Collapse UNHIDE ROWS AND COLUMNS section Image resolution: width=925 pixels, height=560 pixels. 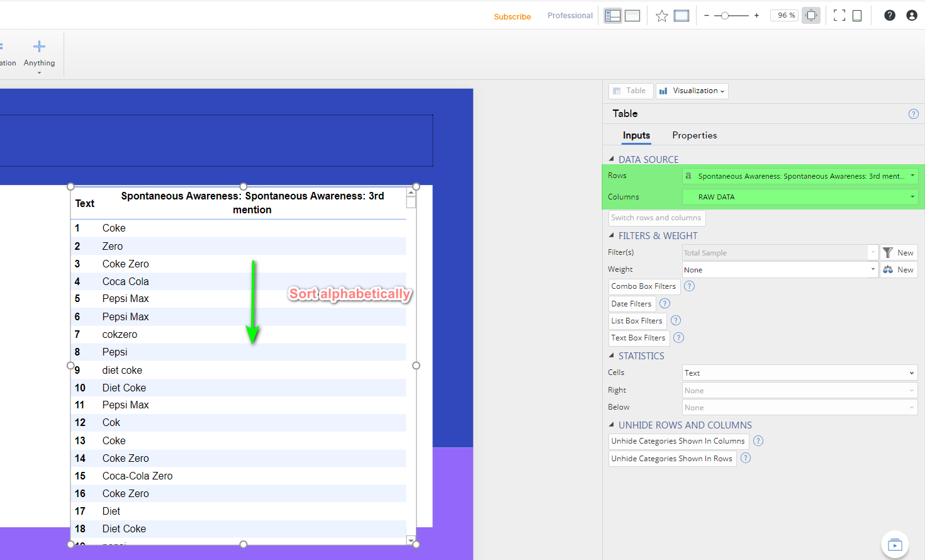(612, 425)
